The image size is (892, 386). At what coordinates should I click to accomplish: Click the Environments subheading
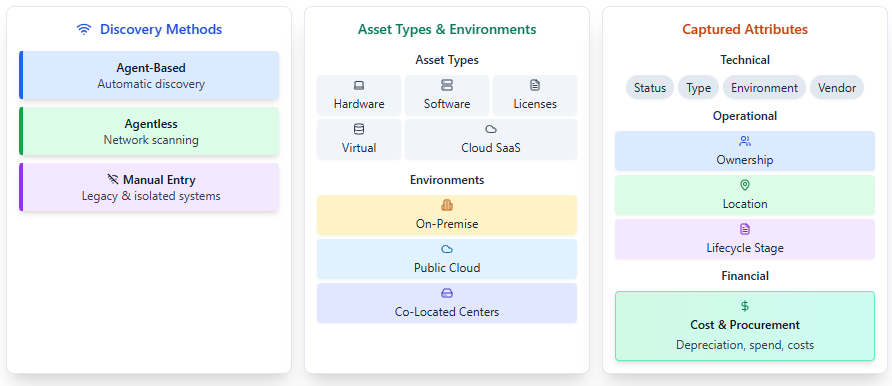click(x=447, y=180)
